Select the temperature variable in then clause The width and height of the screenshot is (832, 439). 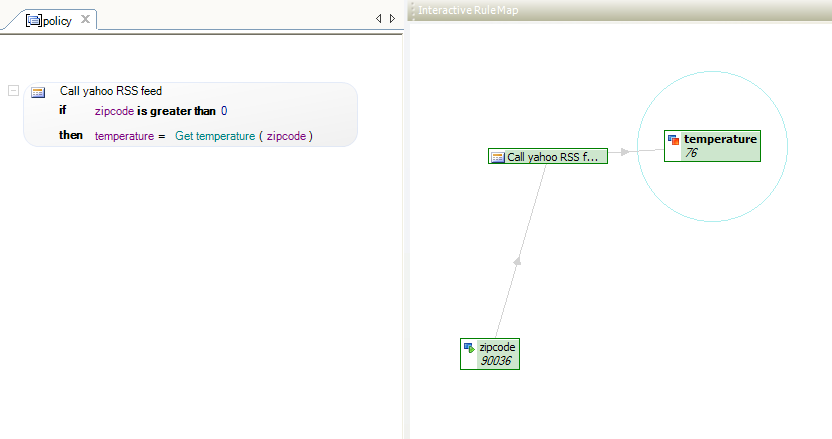pos(124,136)
